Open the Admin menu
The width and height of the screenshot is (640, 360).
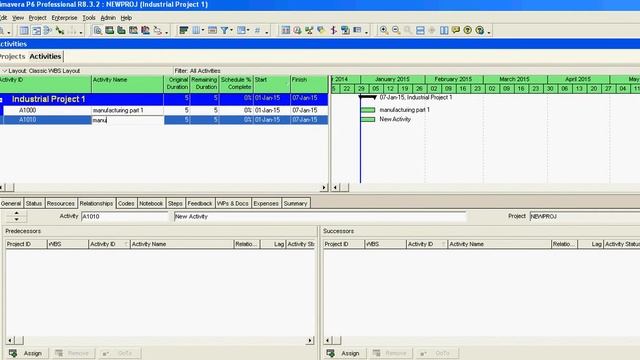coord(108,18)
